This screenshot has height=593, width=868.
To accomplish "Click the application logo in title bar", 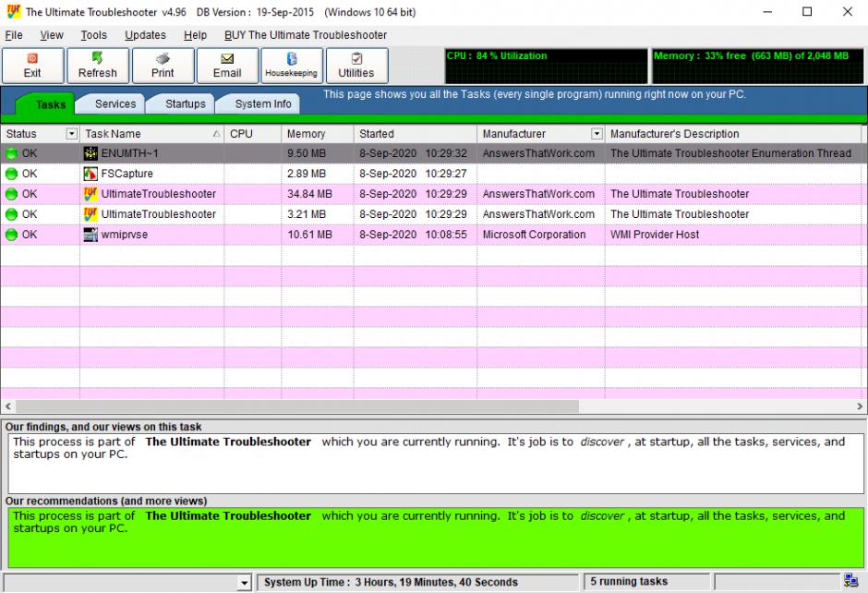I will click(x=13, y=12).
